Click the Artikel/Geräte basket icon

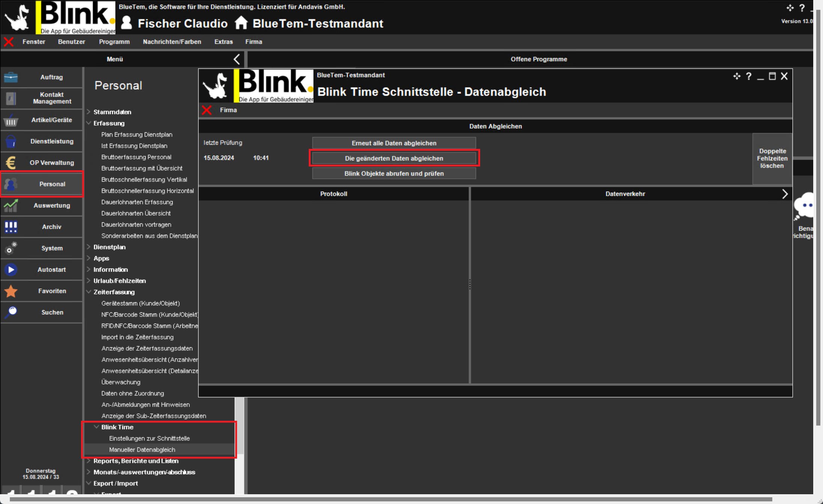[x=11, y=120]
